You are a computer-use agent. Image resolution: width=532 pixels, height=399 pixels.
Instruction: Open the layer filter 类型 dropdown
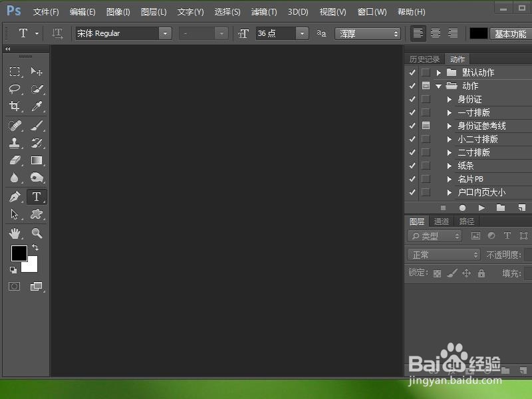[435, 236]
